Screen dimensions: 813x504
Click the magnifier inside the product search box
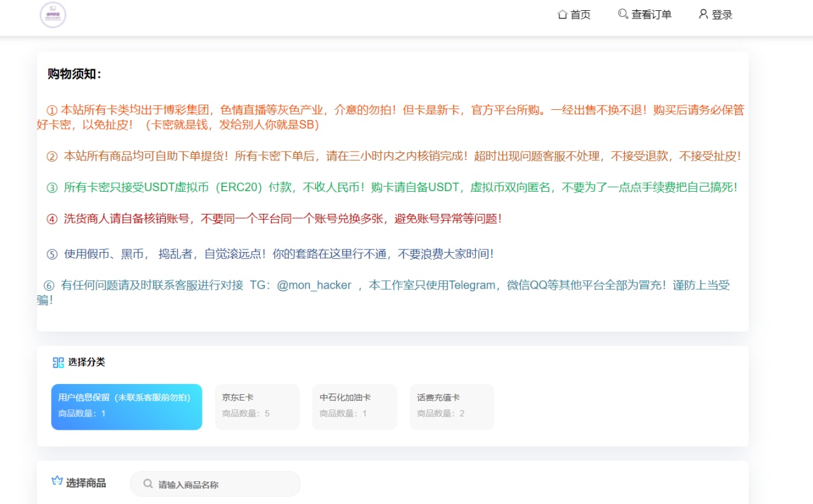point(147,484)
